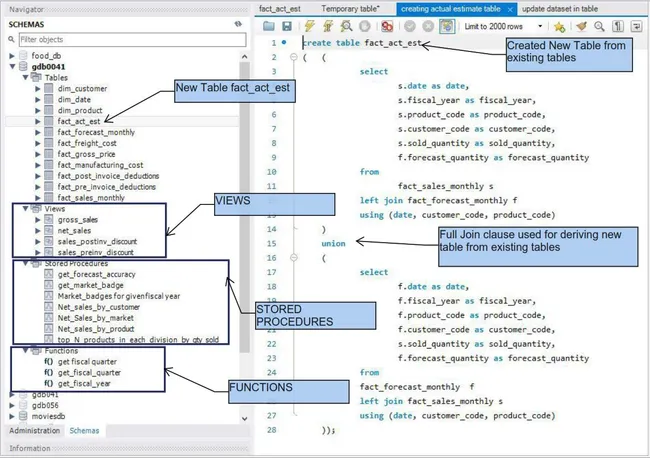Save the script using the floppy disk icon
This screenshot has width=650, height=458.
287,27
